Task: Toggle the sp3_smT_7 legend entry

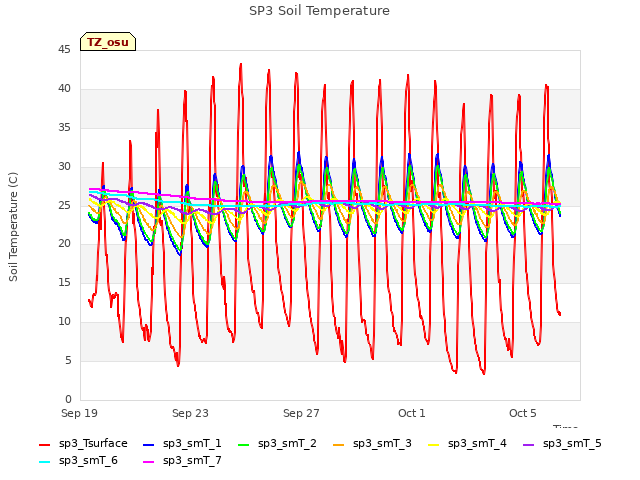Action: coord(182,461)
